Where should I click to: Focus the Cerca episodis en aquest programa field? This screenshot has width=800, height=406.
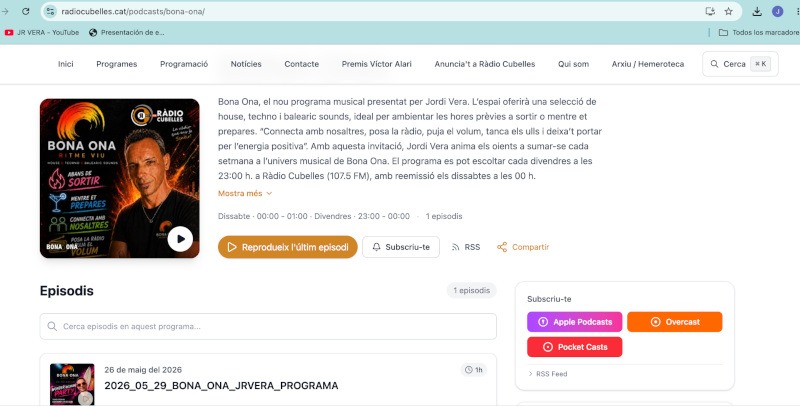[x=268, y=326]
